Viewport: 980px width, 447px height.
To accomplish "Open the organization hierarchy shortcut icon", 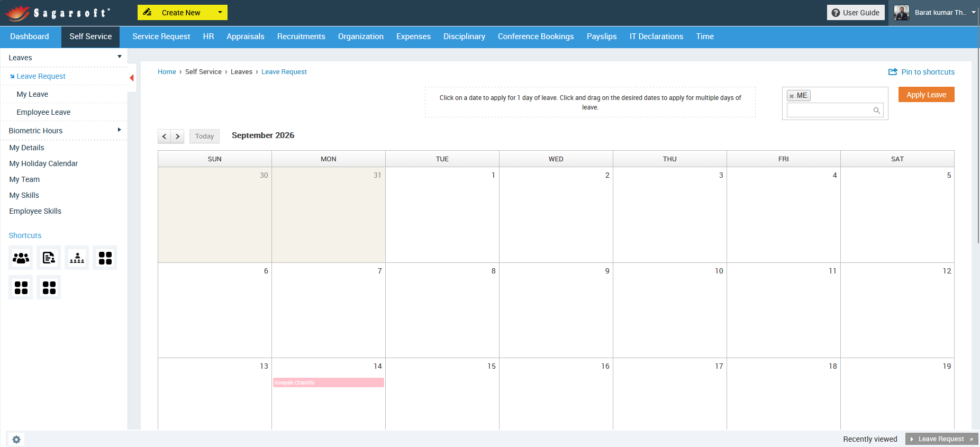I will click(x=77, y=258).
